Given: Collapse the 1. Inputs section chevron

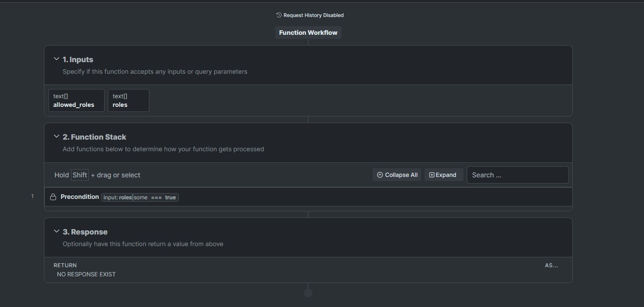Looking at the screenshot, I should pos(56,59).
